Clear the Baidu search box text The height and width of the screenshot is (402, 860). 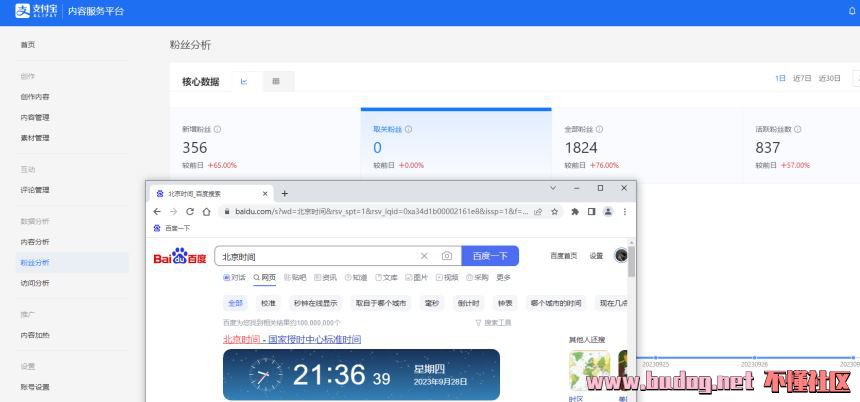click(x=424, y=256)
